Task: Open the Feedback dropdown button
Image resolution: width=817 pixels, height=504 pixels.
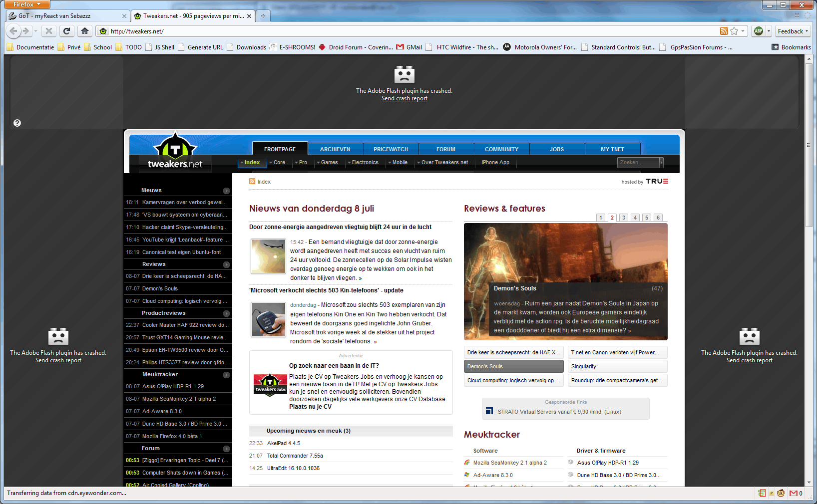Action: pos(793,31)
